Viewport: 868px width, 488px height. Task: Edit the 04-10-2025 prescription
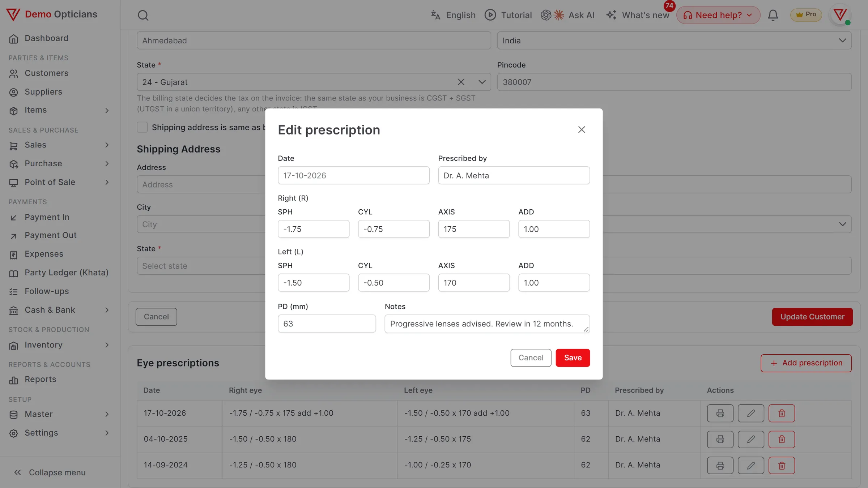click(751, 439)
